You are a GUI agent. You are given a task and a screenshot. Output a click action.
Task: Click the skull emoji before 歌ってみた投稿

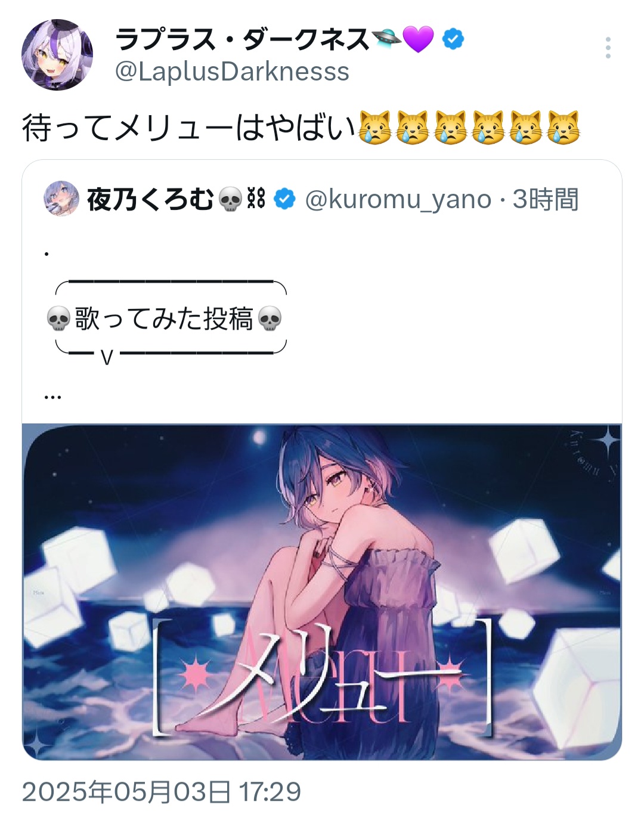(x=58, y=318)
